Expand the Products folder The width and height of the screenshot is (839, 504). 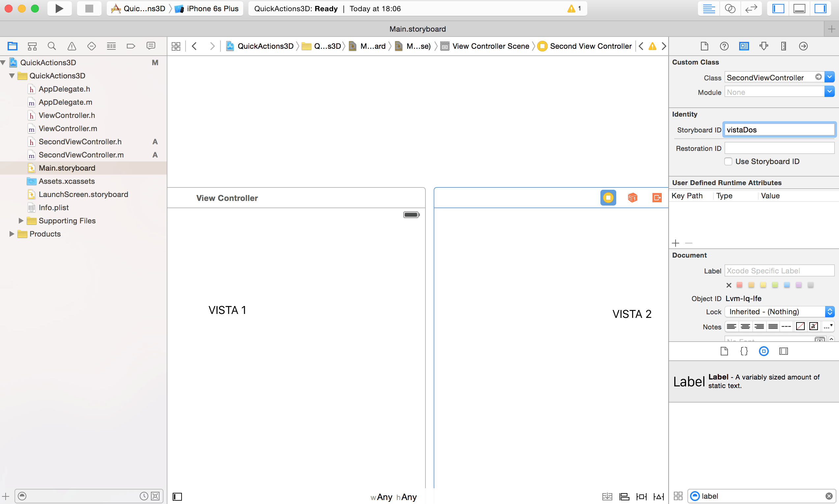(12, 234)
